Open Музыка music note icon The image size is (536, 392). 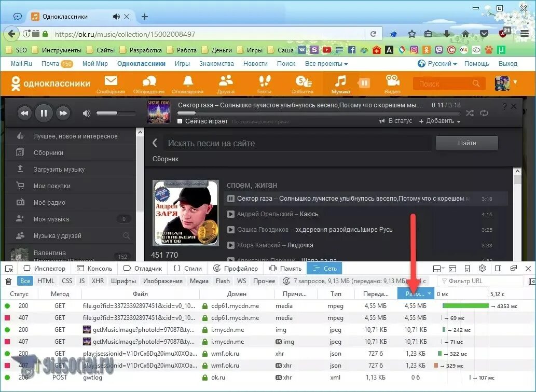point(340,85)
